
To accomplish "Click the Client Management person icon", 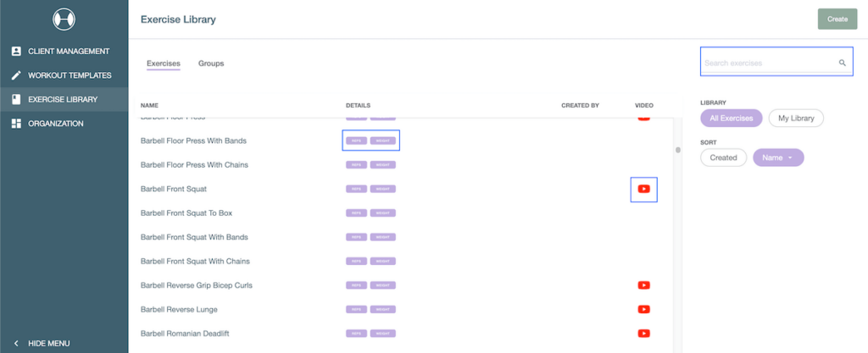I will click(x=16, y=52).
